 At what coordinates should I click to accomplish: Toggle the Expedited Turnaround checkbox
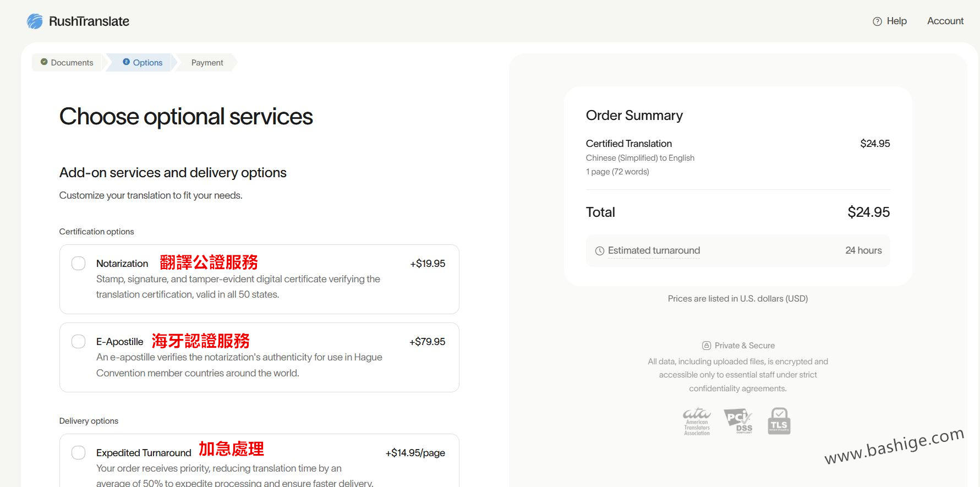[x=79, y=453]
